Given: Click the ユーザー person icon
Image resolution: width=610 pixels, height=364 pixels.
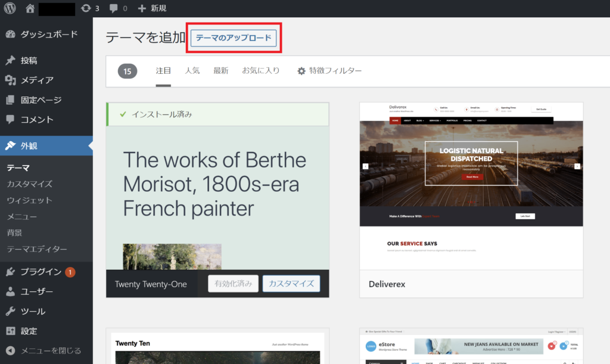Looking at the screenshot, I should [x=11, y=291].
